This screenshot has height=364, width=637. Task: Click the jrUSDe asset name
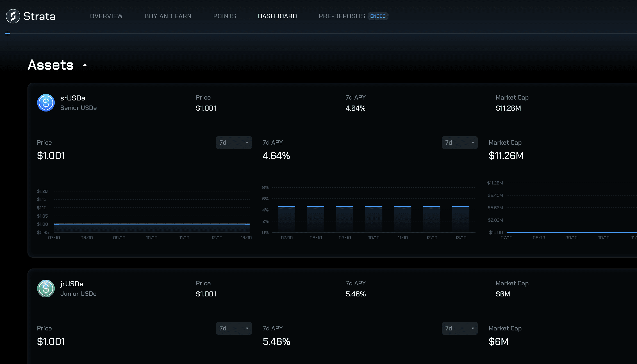coord(72,284)
